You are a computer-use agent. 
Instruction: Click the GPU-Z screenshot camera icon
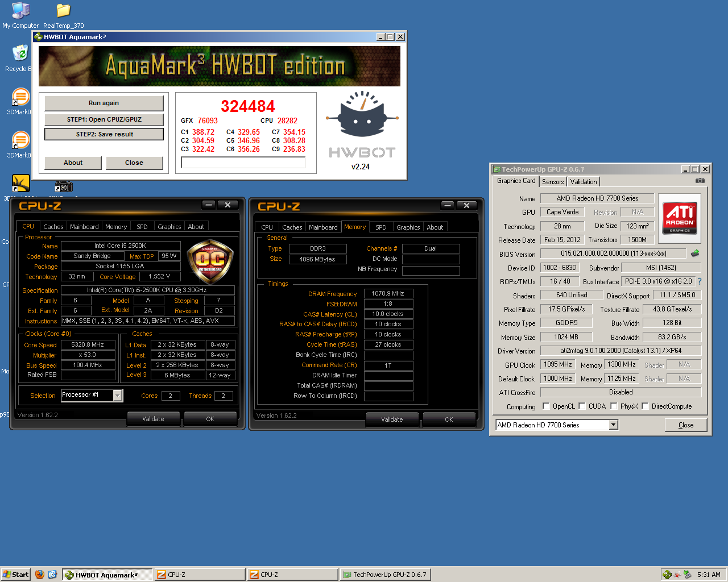(700, 181)
